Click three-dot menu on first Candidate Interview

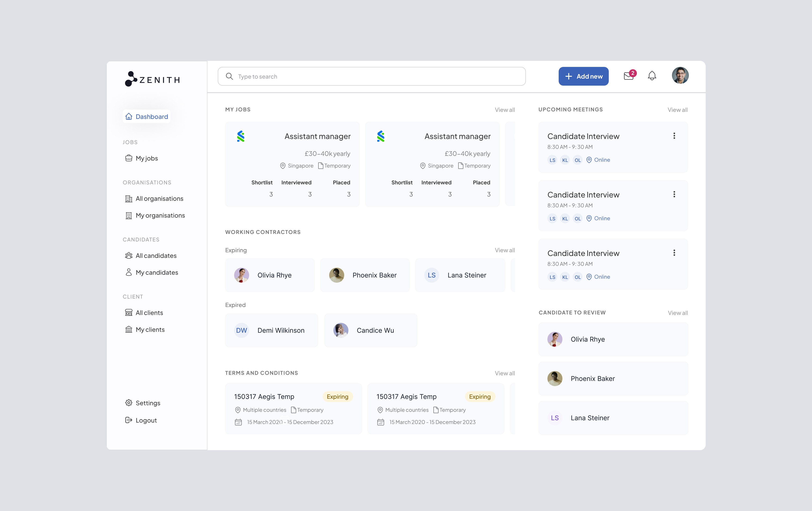click(x=674, y=136)
